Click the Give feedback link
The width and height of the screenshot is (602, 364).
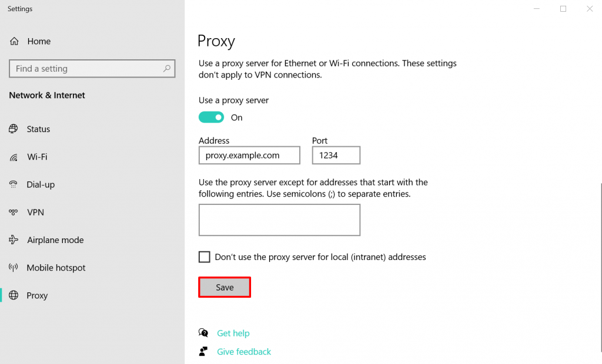244,352
